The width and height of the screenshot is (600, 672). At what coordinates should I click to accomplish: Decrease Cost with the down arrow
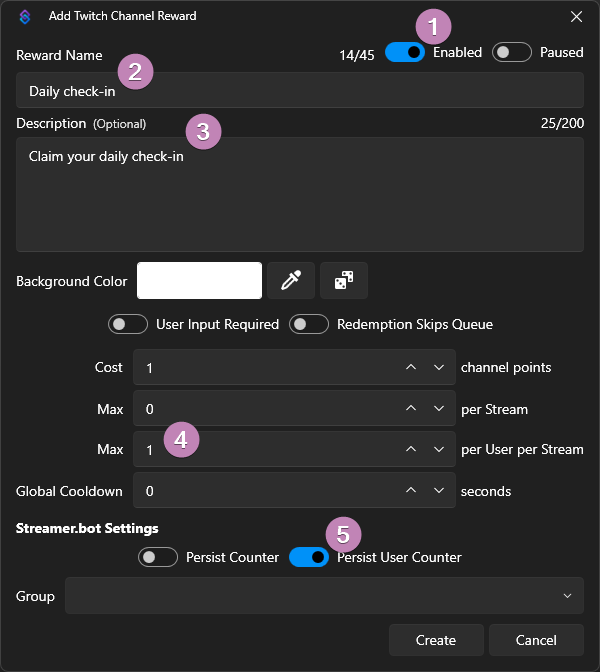(x=439, y=367)
